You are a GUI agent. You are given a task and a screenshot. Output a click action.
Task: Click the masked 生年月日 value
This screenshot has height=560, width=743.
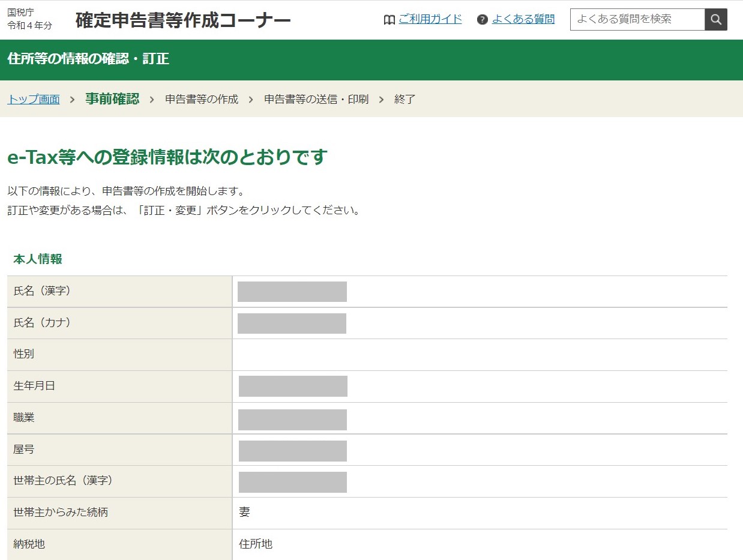point(293,387)
